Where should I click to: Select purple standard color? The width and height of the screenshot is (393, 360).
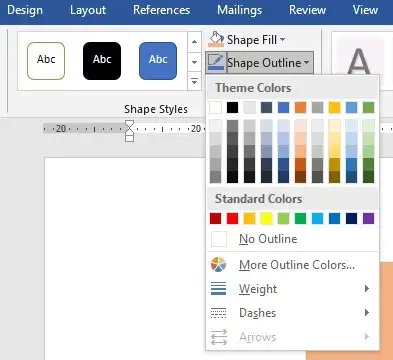tap(368, 219)
